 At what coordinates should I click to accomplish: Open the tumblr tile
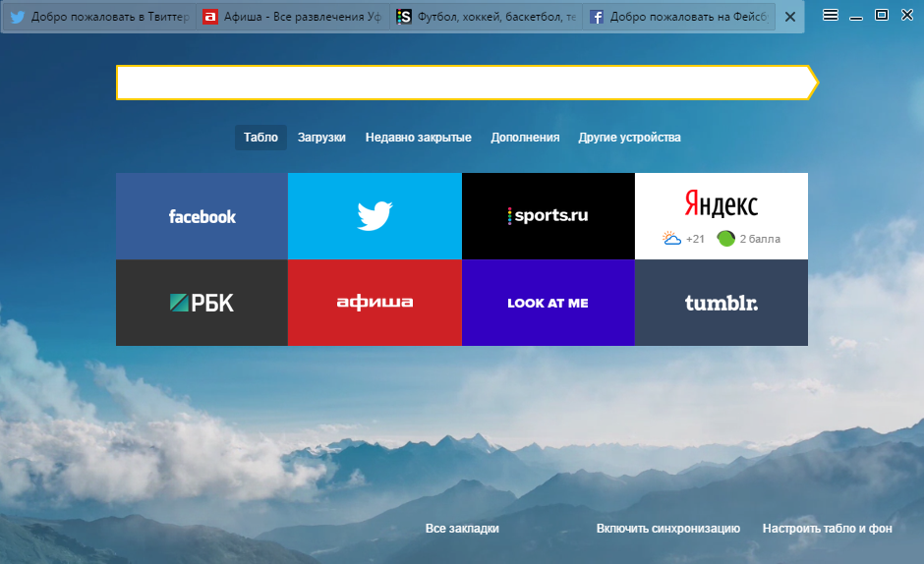click(x=722, y=303)
